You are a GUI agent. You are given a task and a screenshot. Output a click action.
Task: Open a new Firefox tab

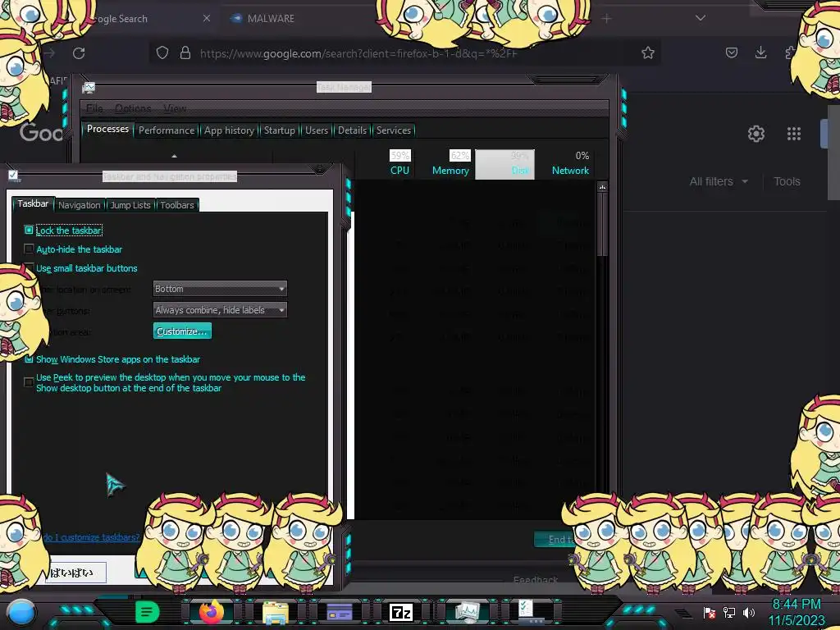[606, 18]
